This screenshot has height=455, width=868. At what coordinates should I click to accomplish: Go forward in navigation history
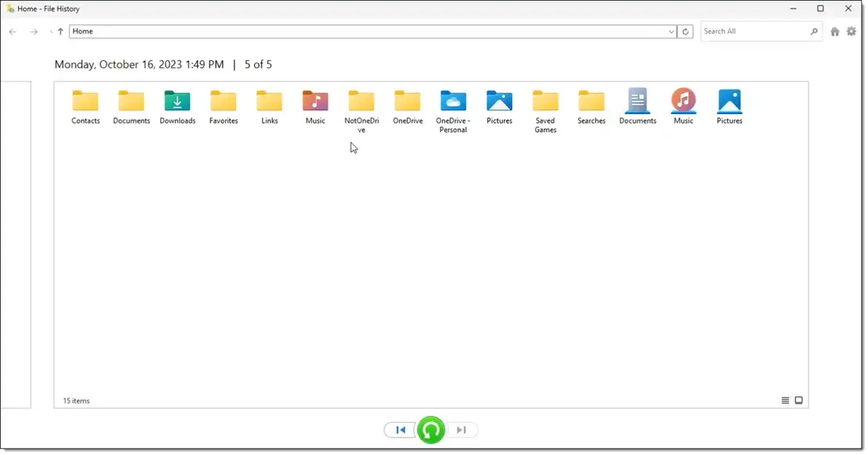point(34,31)
